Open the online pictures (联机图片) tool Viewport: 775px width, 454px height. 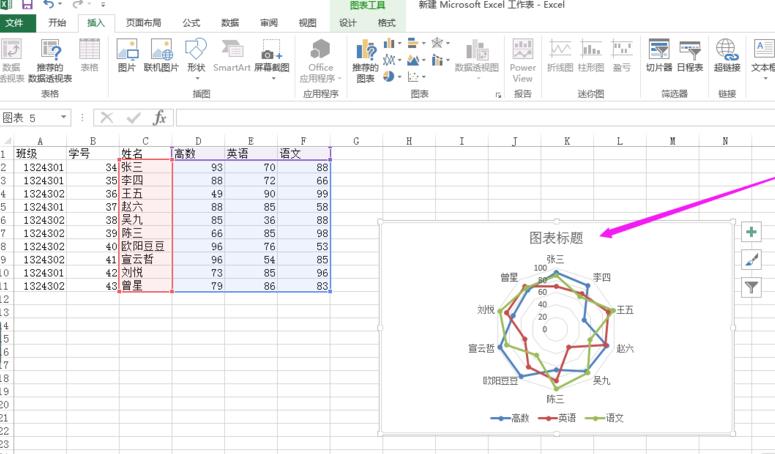[161, 55]
